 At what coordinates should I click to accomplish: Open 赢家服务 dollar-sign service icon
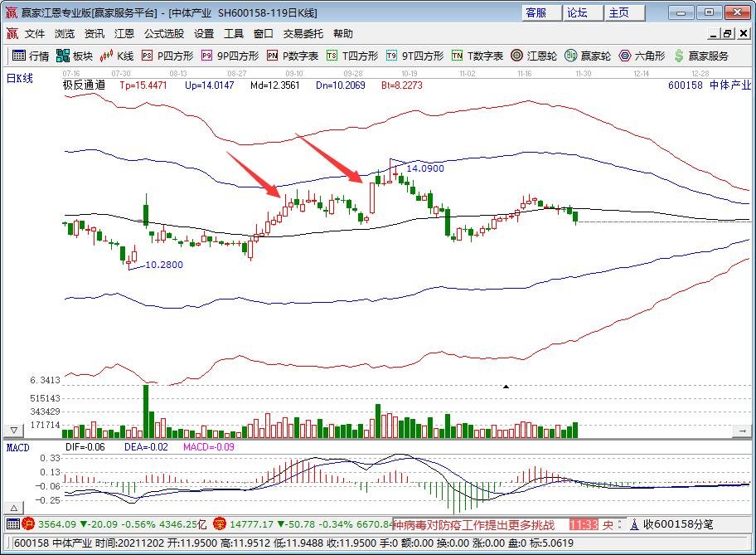coord(679,56)
